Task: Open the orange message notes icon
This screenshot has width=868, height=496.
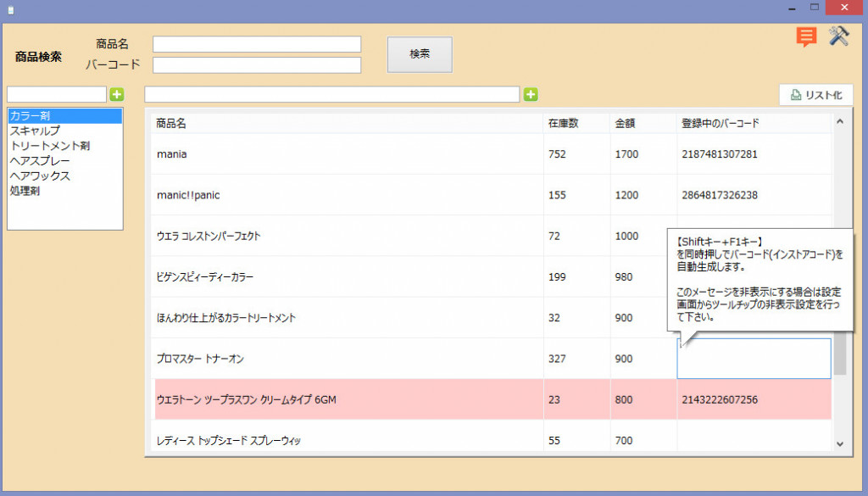Action: click(806, 37)
